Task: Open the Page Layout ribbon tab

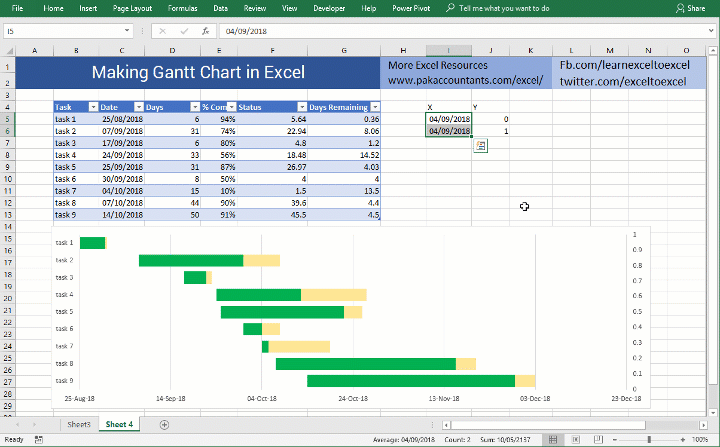Action: click(132, 8)
